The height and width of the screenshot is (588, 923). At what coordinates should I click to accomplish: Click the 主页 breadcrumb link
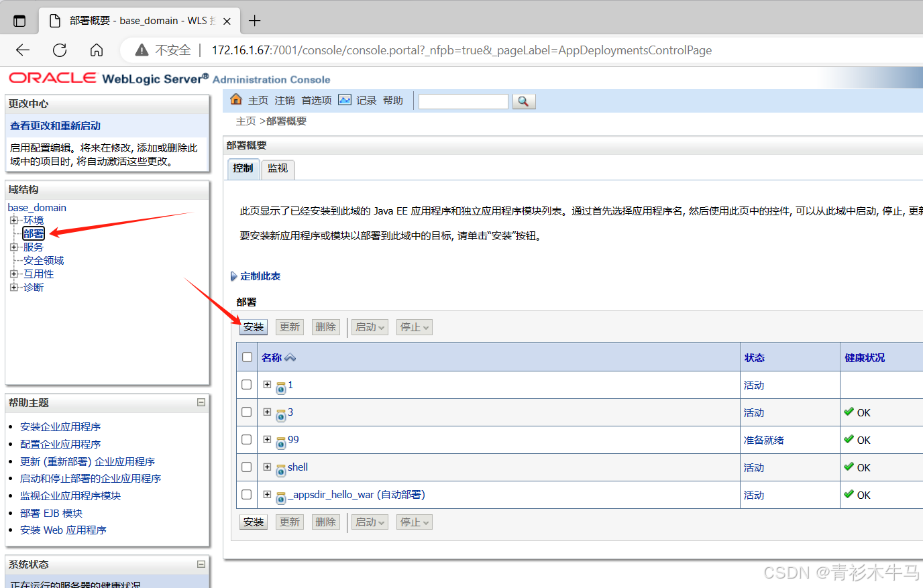[246, 121]
